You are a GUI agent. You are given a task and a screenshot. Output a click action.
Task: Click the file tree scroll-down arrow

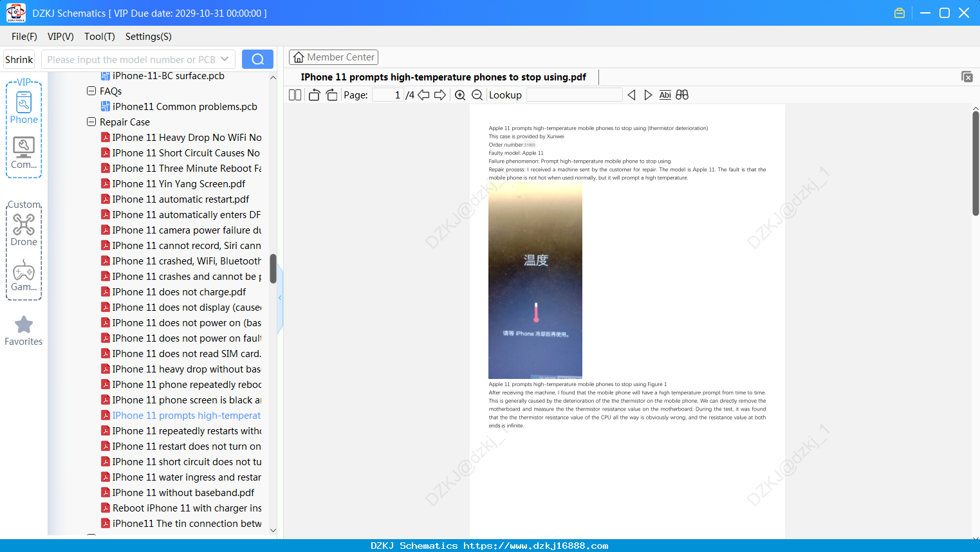[273, 531]
